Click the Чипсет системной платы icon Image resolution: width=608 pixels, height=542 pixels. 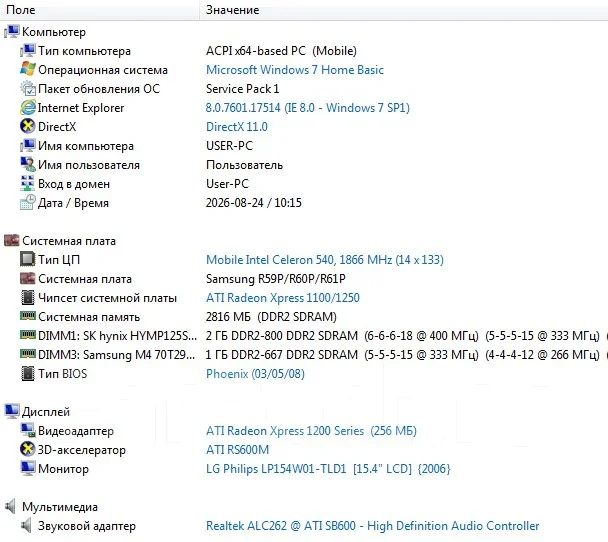pyautogui.click(x=28, y=297)
